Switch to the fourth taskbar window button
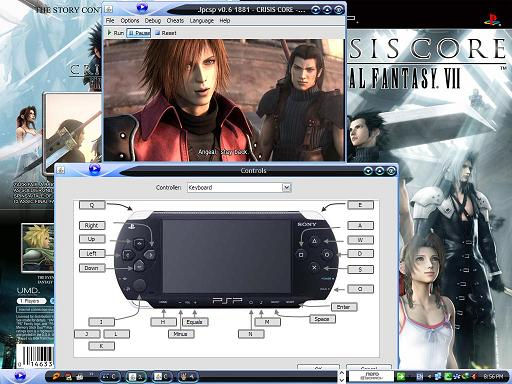 click(188, 377)
